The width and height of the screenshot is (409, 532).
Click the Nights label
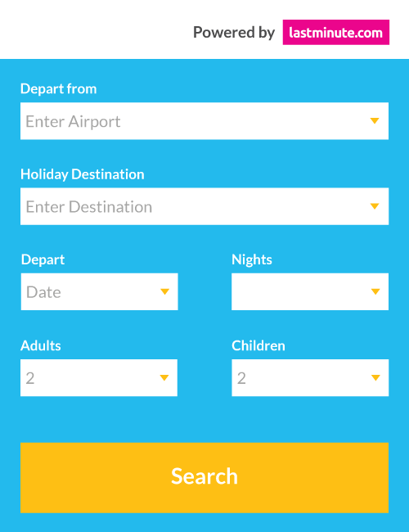[x=252, y=260]
